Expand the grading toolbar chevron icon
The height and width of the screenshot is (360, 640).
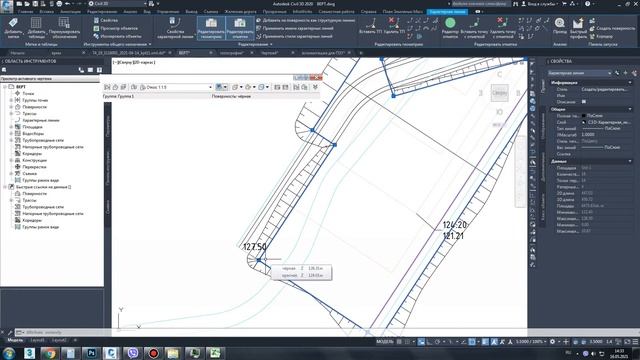click(315, 87)
